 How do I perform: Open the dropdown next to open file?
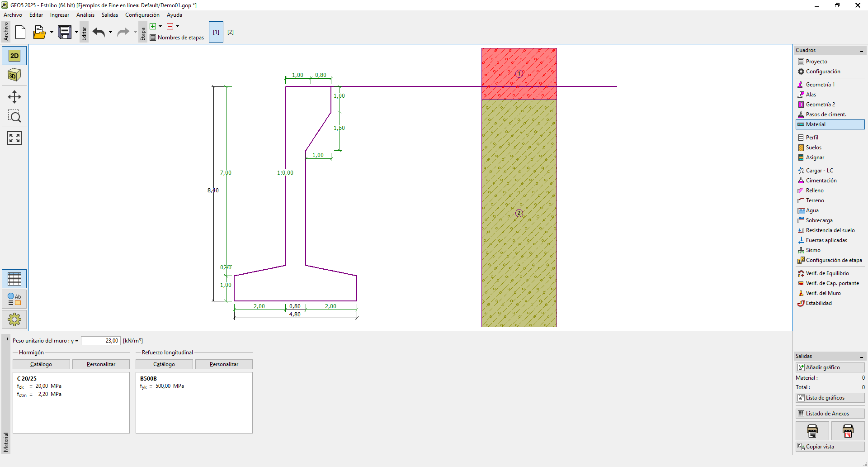tap(52, 32)
